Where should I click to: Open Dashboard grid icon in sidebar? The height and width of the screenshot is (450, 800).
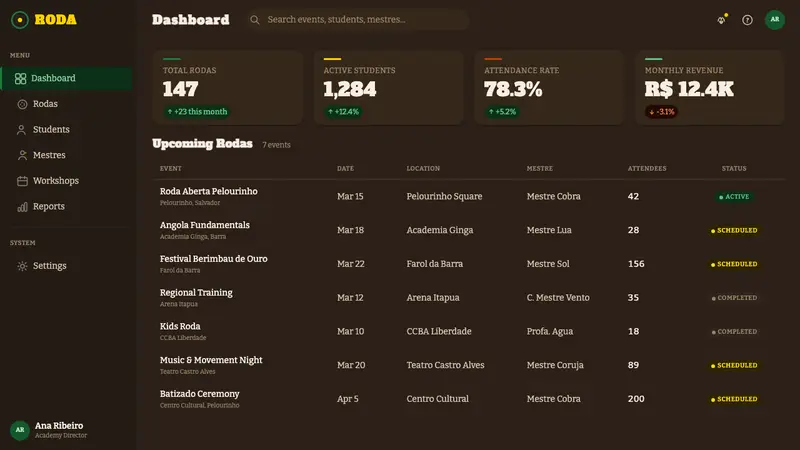pos(20,78)
